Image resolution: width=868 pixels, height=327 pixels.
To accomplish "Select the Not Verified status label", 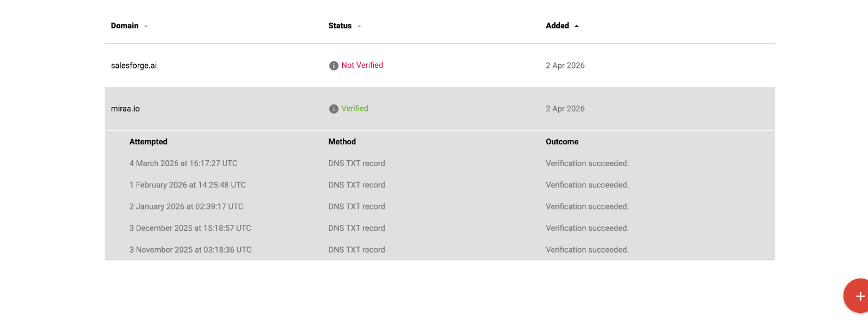I will tap(362, 65).
